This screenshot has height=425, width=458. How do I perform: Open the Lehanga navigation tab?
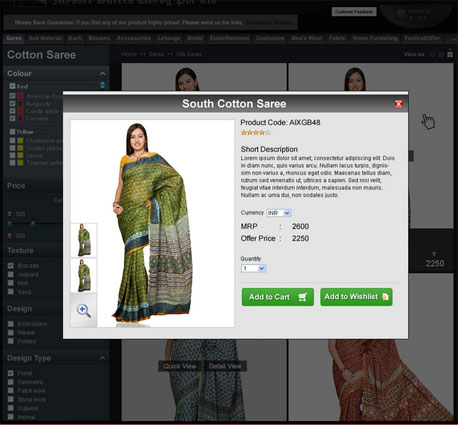tap(169, 38)
